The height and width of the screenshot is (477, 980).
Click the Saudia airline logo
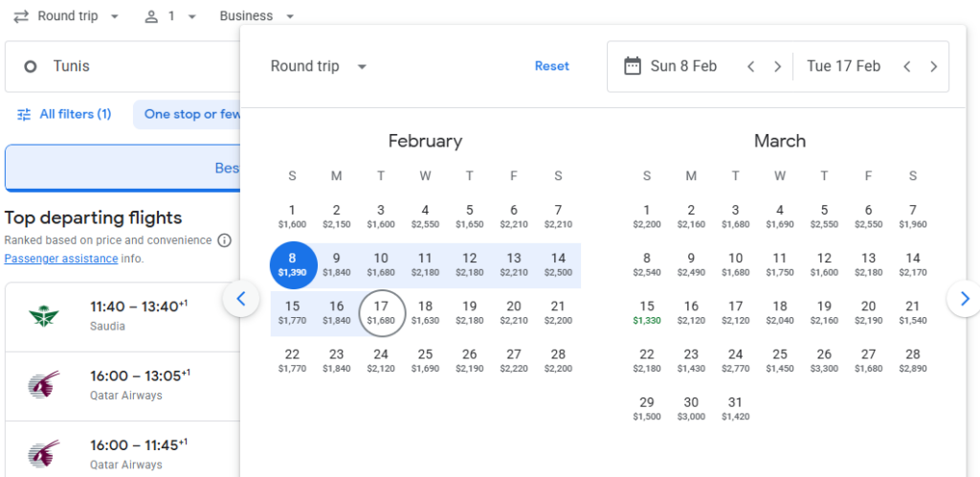(44, 316)
